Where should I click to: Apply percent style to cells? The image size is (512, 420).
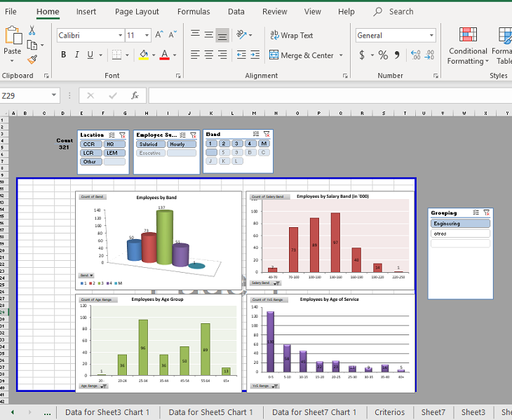pos(383,55)
